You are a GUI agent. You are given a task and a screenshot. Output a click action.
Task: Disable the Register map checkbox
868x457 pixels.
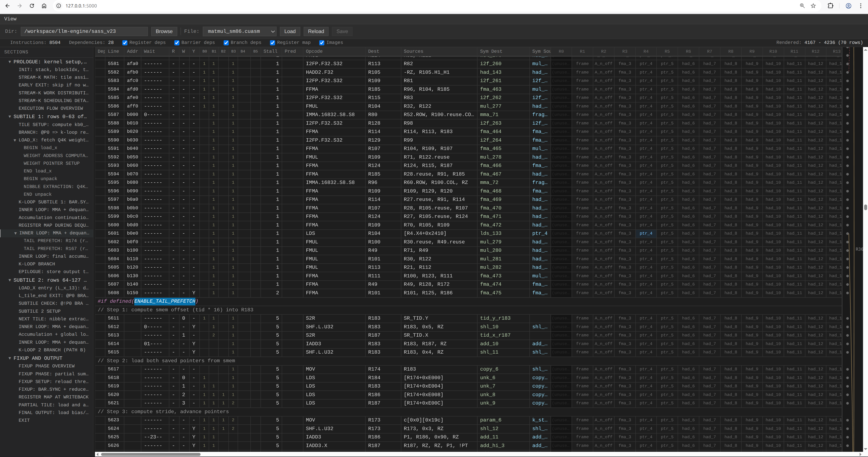tap(272, 43)
